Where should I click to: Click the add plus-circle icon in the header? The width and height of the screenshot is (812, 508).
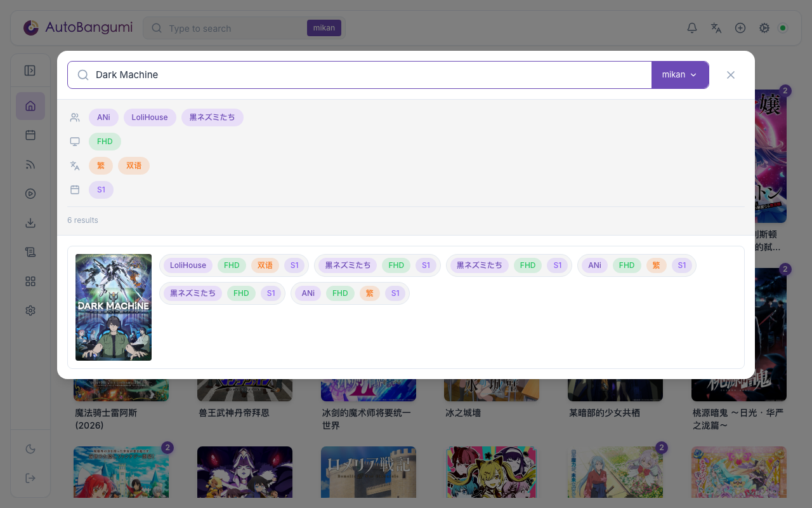(x=740, y=28)
